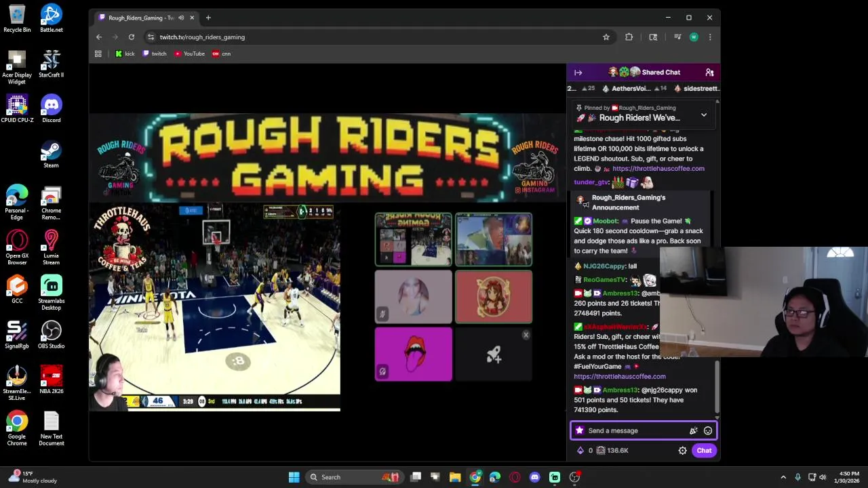868x488 pixels.
Task: Open the kick bookmark
Action: (x=125, y=54)
